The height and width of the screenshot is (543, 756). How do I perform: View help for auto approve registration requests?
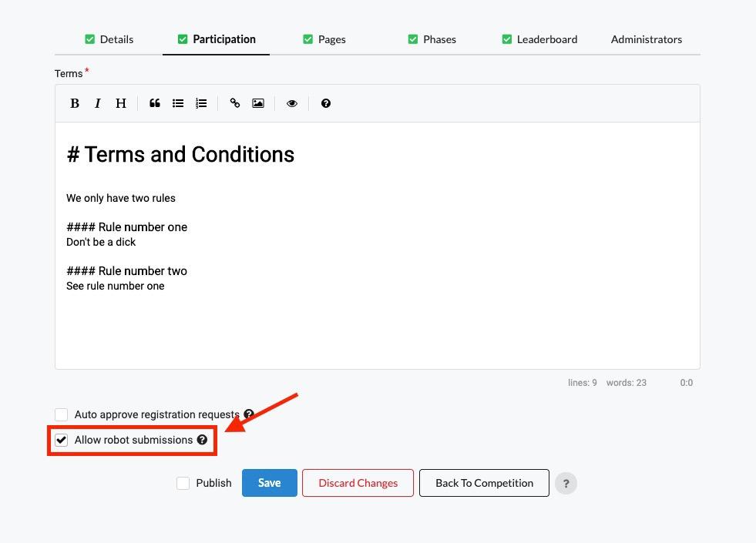tap(249, 414)
